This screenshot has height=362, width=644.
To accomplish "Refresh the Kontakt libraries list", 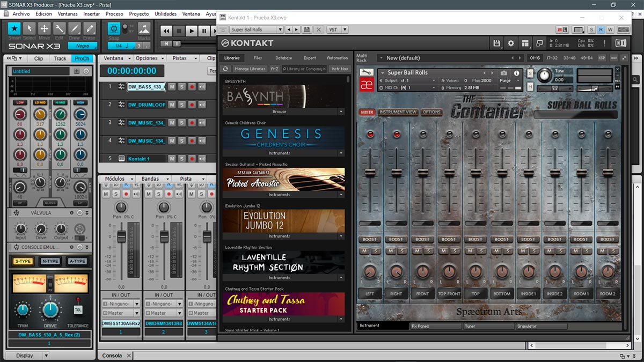I will pyautogui.click(x=226, y=69).
